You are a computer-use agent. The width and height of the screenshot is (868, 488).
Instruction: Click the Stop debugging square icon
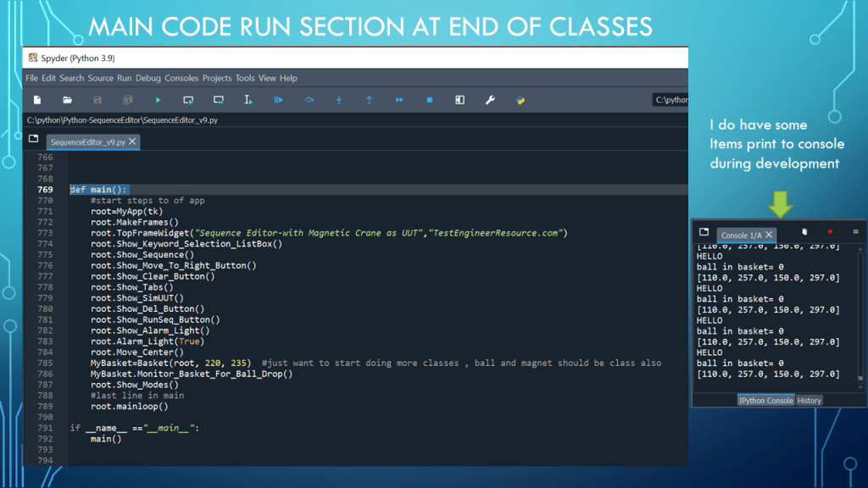429,100
